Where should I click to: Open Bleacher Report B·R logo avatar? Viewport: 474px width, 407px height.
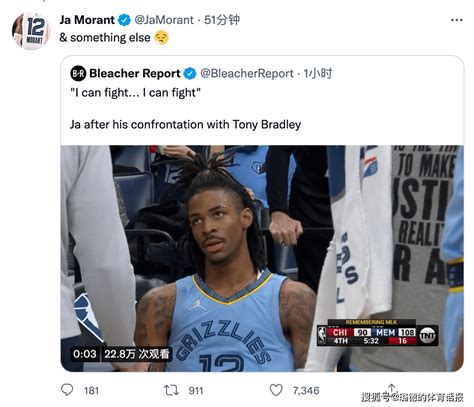click(x=78, y=73)
